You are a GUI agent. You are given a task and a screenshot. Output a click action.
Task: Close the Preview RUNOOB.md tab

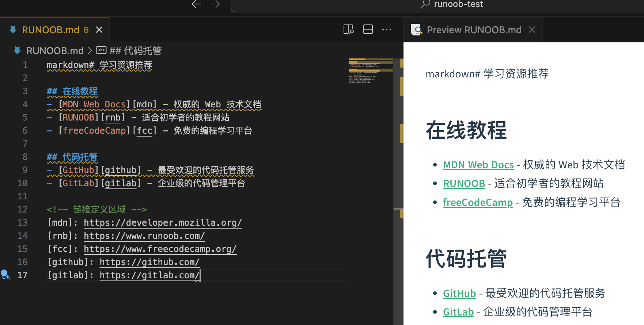pyautogui.click(x=532, y=30)
